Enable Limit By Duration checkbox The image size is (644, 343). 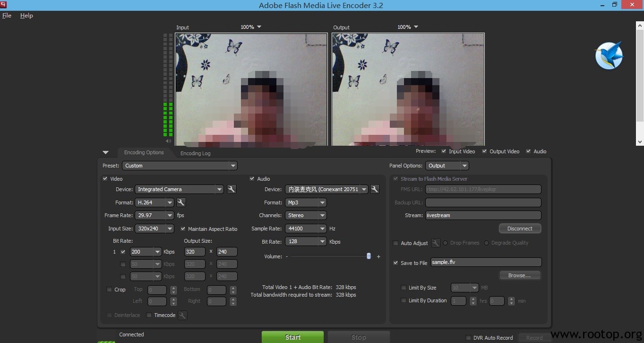click(404, 300)
